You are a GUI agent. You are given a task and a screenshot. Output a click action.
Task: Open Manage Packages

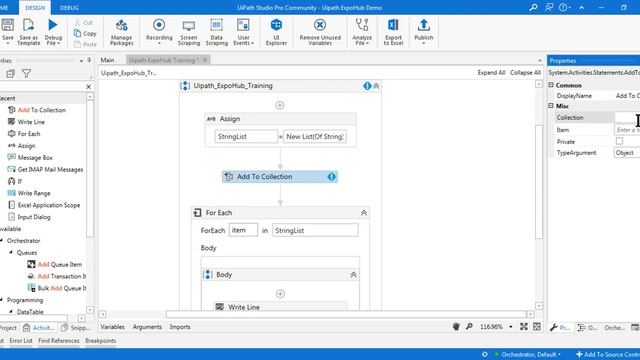point(121,32)
